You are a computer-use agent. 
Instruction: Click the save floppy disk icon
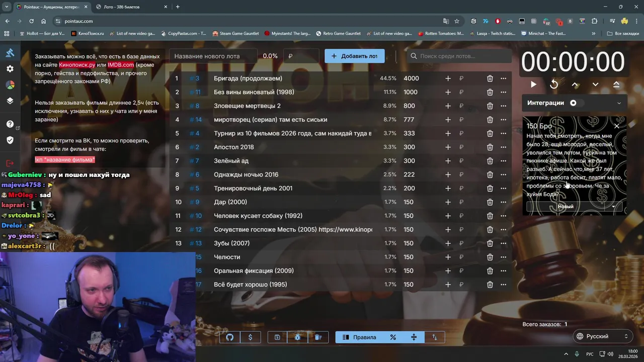(x=277, y=337)
